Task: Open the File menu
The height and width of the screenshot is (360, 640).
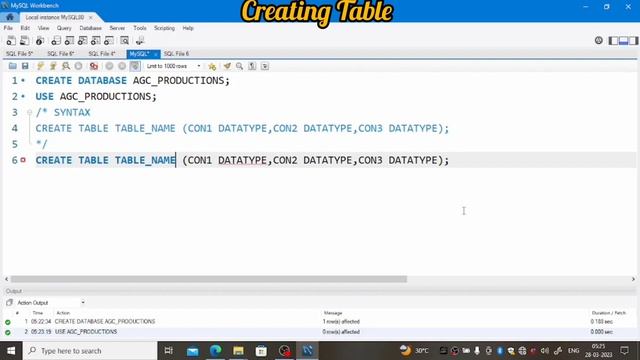Action: point(8,28)
